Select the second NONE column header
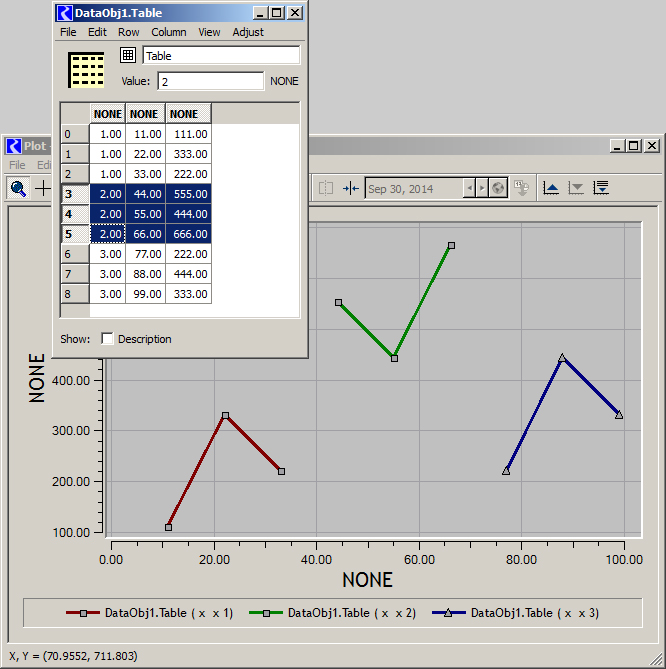This screenshot has width=666, height=669. point(145,114)
